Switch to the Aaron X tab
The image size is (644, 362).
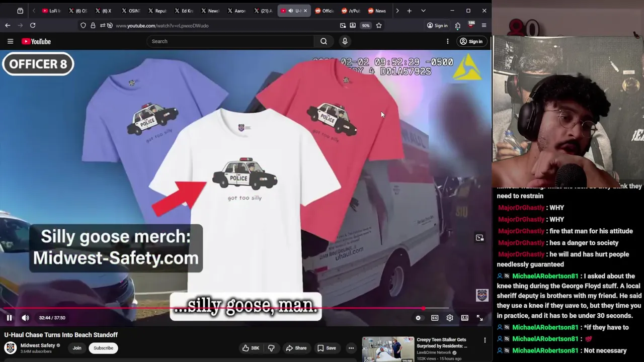(236, 11)
